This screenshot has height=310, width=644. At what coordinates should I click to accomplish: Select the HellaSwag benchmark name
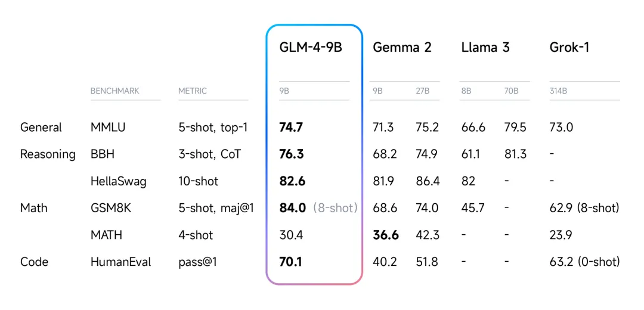tap(118, 181)
